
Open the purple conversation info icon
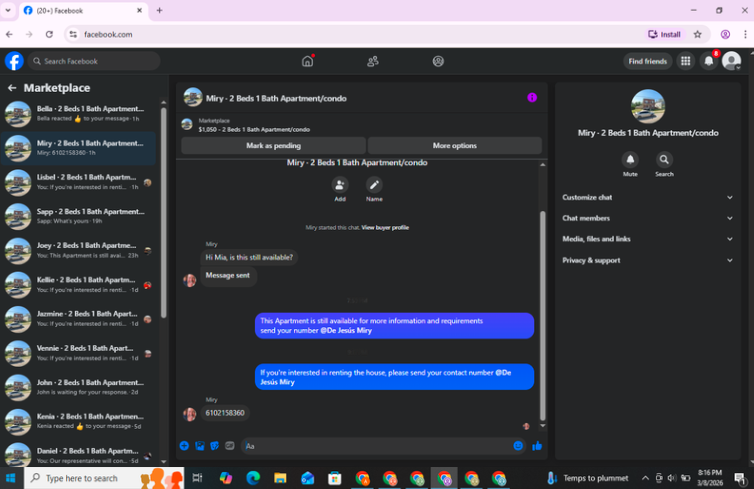(x=532, y=98)
